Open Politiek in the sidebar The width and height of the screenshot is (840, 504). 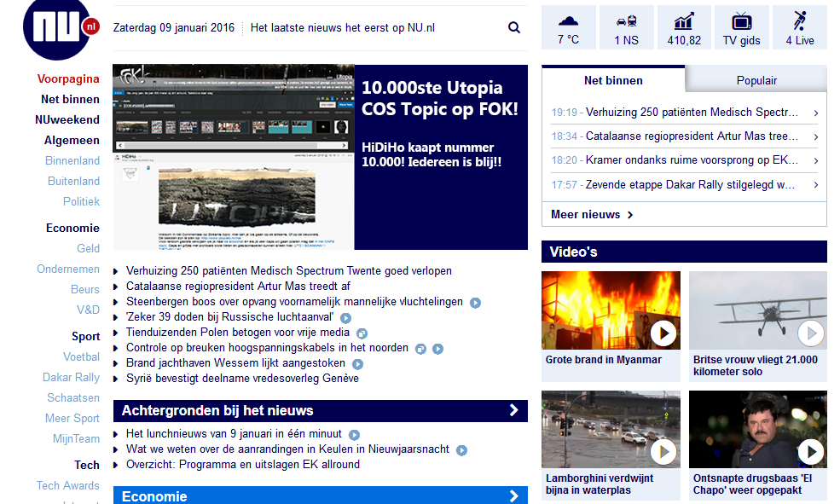81,201
